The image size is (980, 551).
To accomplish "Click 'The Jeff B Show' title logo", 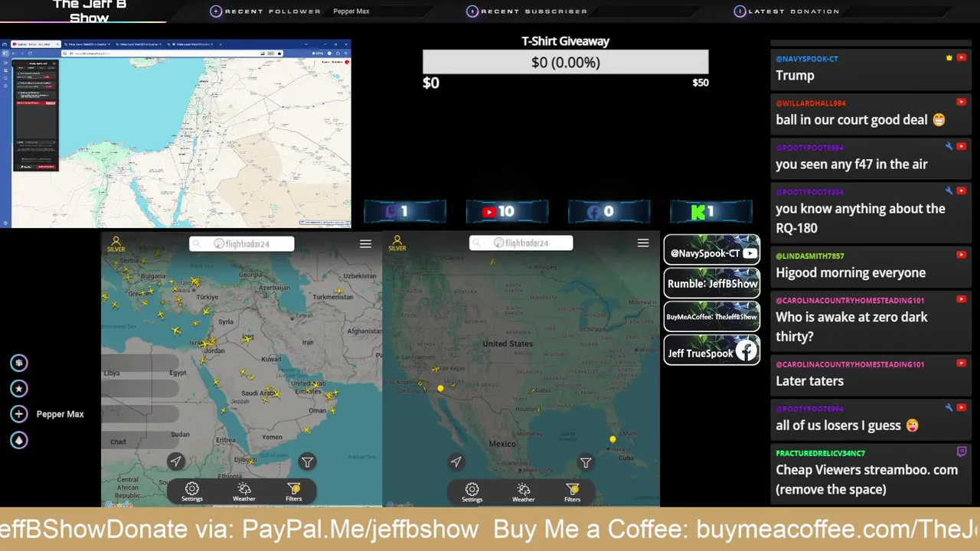I will [90, 11].
